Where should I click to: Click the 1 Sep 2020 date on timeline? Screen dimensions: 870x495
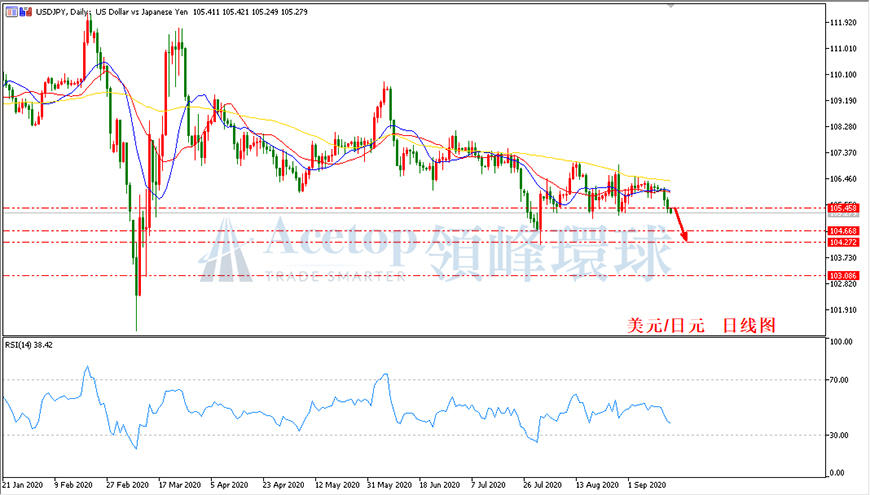648,485
